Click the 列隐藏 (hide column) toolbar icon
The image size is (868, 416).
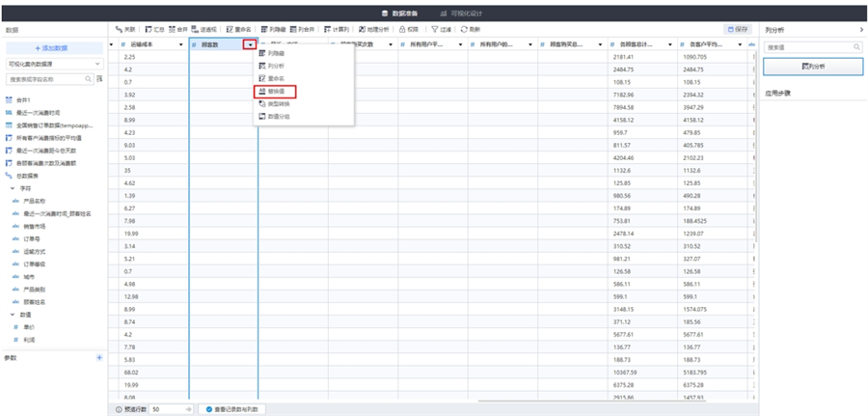coord(271,30)
